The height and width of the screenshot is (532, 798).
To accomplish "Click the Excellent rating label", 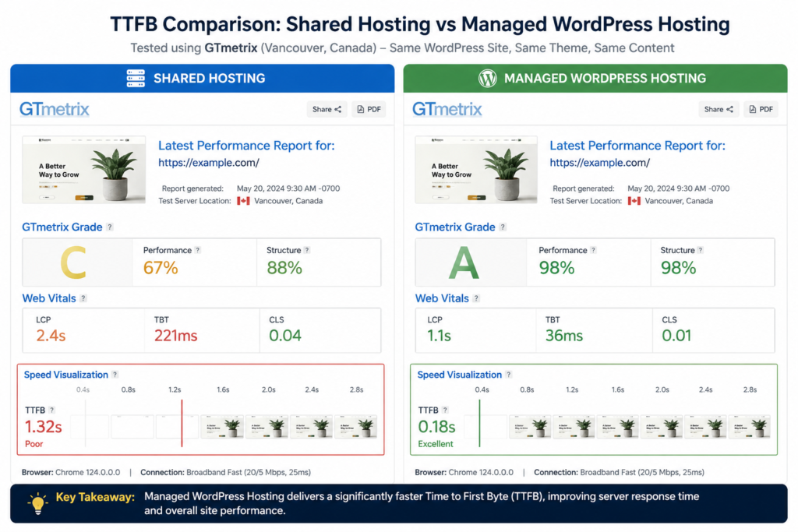I will pos(436,444).
